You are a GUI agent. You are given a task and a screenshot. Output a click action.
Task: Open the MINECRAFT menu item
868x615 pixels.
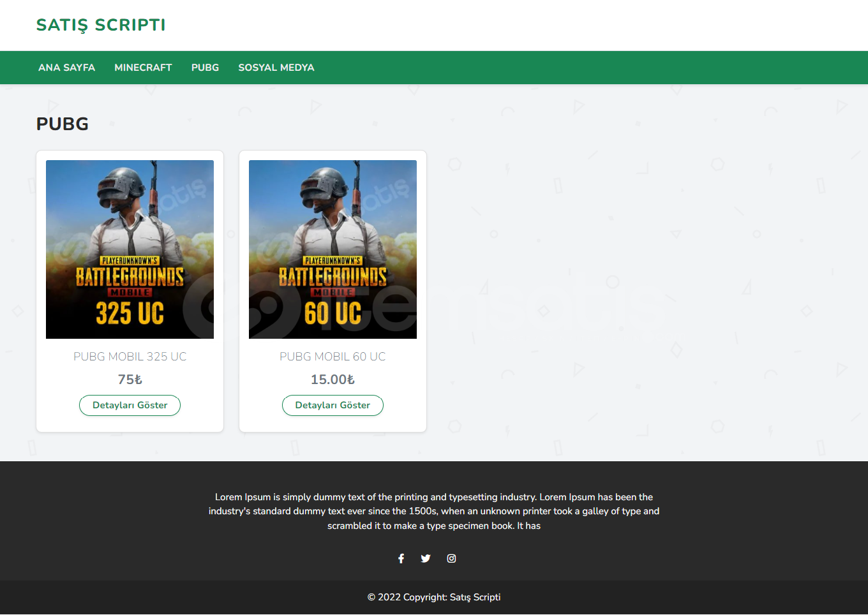pyautogui.click(x=143, y=68)
